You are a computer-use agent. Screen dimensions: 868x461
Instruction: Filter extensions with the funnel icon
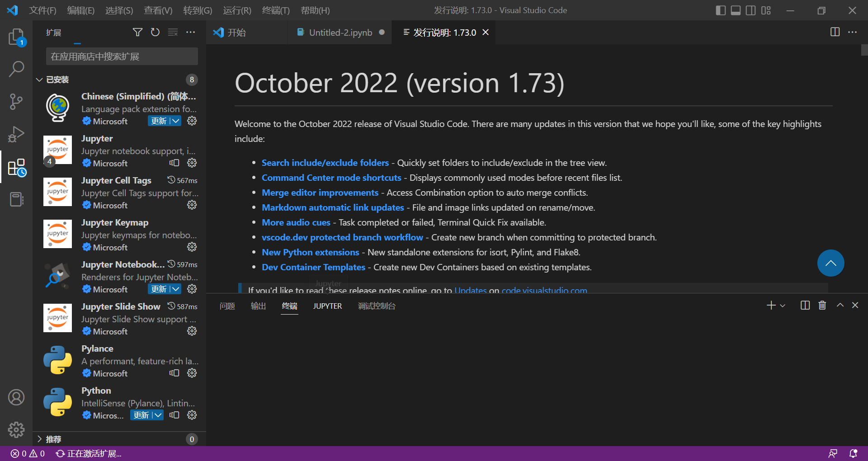coord(137,32)
